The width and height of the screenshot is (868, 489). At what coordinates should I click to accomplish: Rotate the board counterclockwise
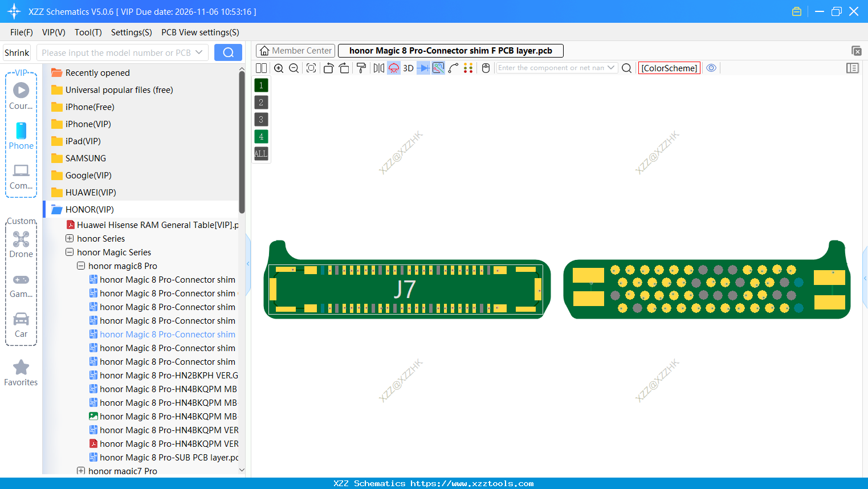328,68
